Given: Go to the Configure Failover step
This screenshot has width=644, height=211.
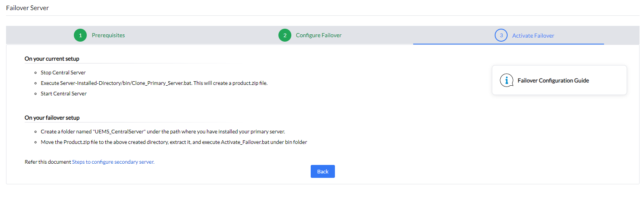Looking at the screenshot, I should (318, 35).
